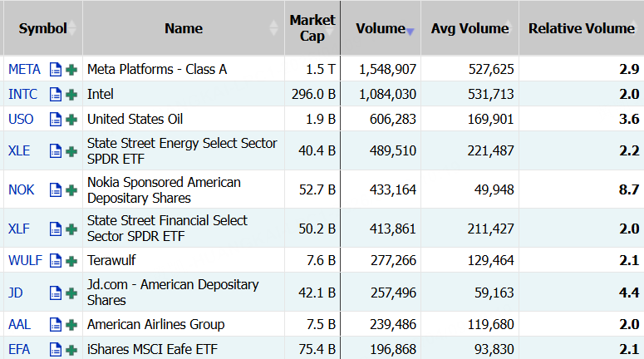This screenshot has height=359, width=644.
Task: Click sort arrows in Name column header
Action: point(274,28)
